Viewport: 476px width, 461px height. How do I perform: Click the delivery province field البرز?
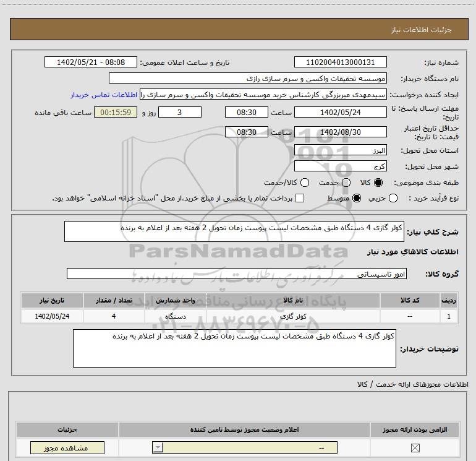(x=340, y=150)
